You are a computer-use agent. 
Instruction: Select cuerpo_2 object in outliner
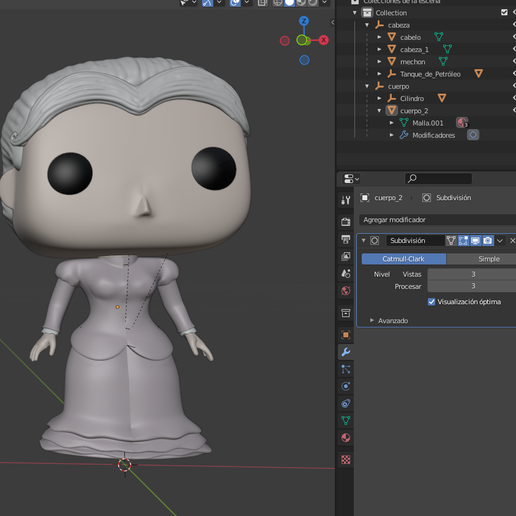[x=414, y=111]
